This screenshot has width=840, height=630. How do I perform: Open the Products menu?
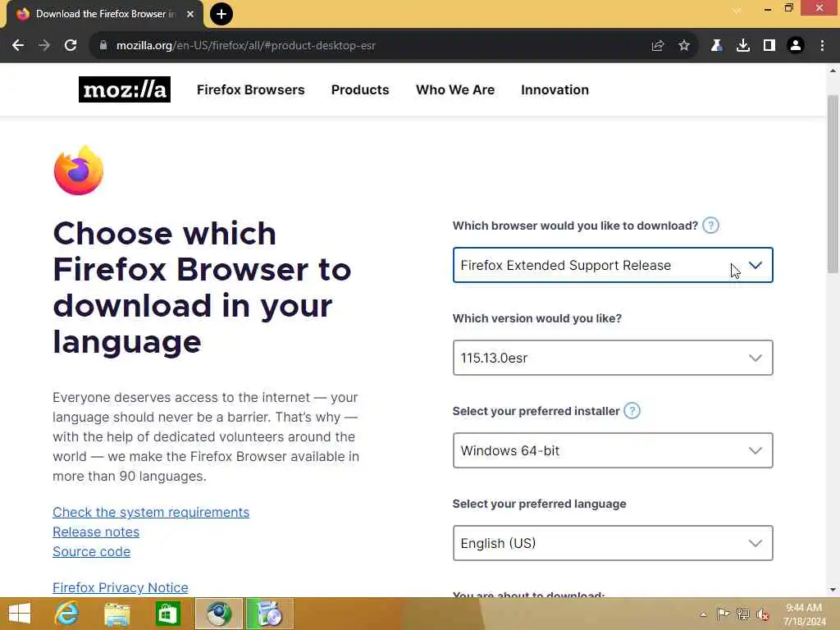pyautogui.click(x=360, y=89)
